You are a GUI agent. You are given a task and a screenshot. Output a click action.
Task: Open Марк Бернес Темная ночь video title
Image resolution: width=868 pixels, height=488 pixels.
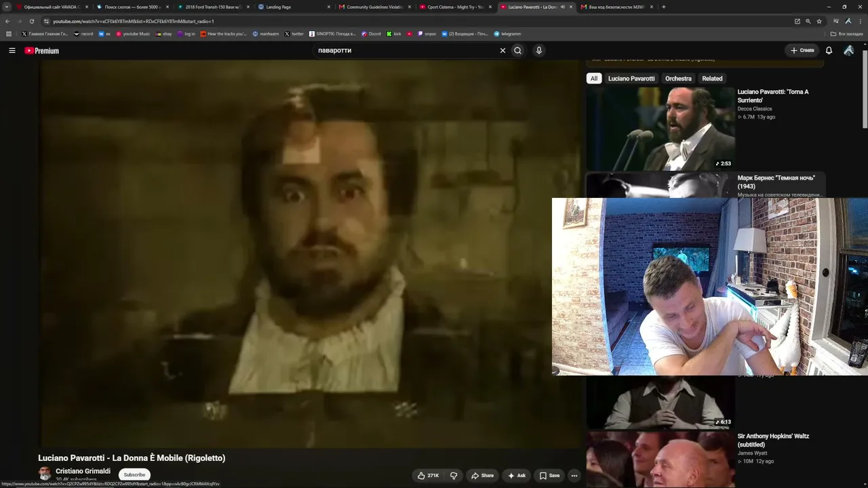[776, 182]
